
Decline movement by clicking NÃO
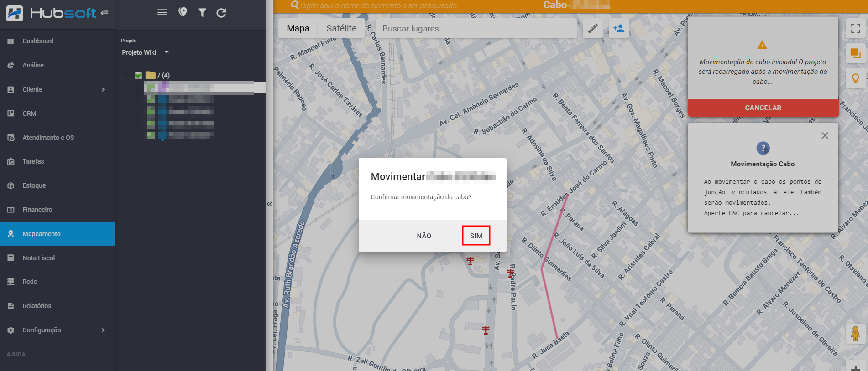(424, 236)
